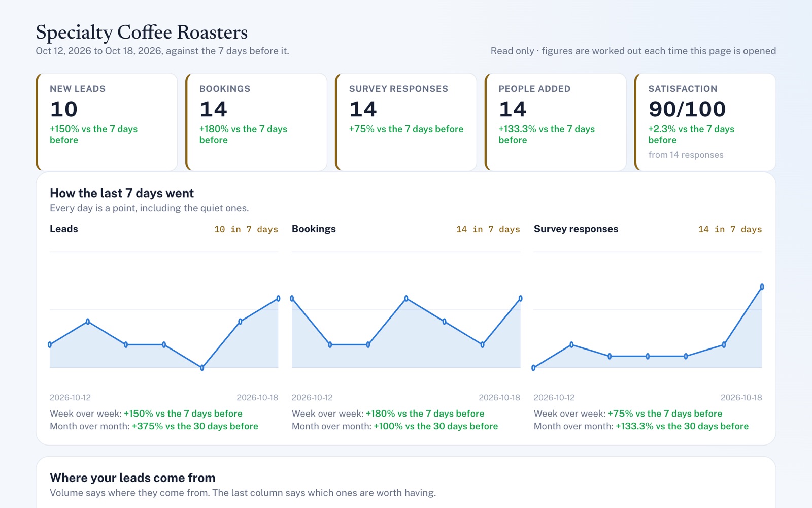812x508 pixels.
Task: Click the Bookings chart end date 2026-10-18
Action: click(499, 397)
